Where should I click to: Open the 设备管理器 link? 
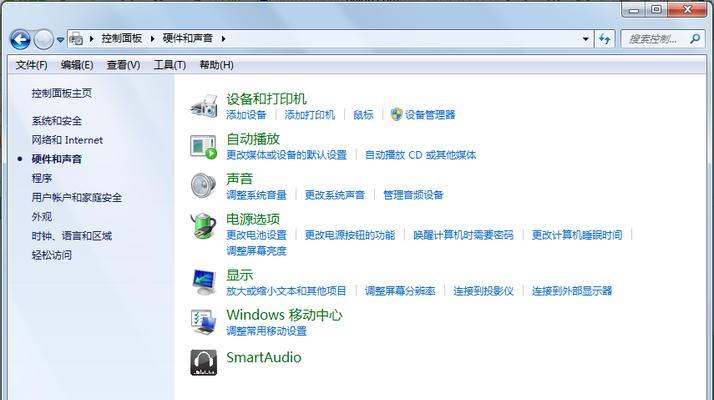(430, 115)
